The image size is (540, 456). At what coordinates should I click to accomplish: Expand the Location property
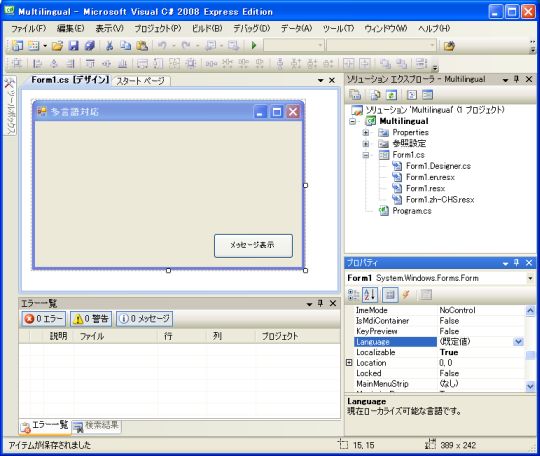tap(349, 363)
